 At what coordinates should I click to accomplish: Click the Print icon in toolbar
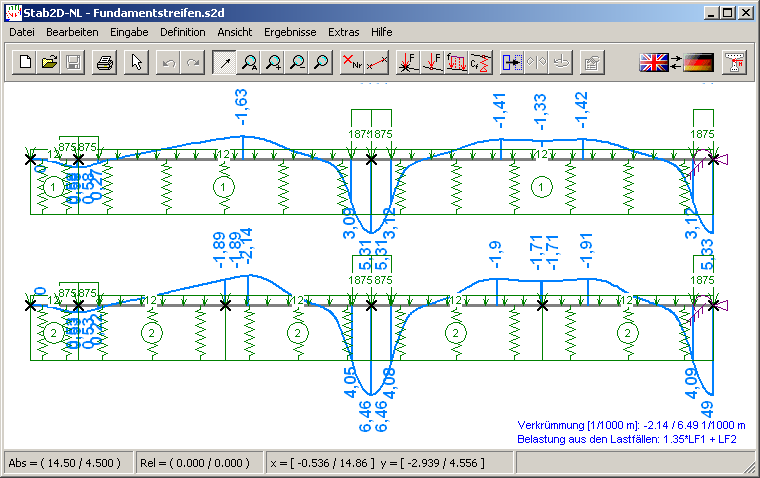(105, 63)
